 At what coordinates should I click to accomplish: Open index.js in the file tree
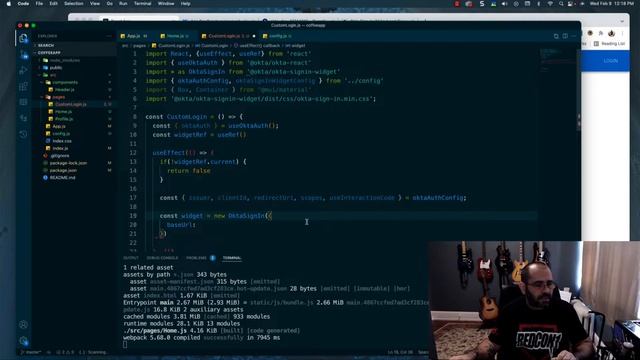[74, 148]
